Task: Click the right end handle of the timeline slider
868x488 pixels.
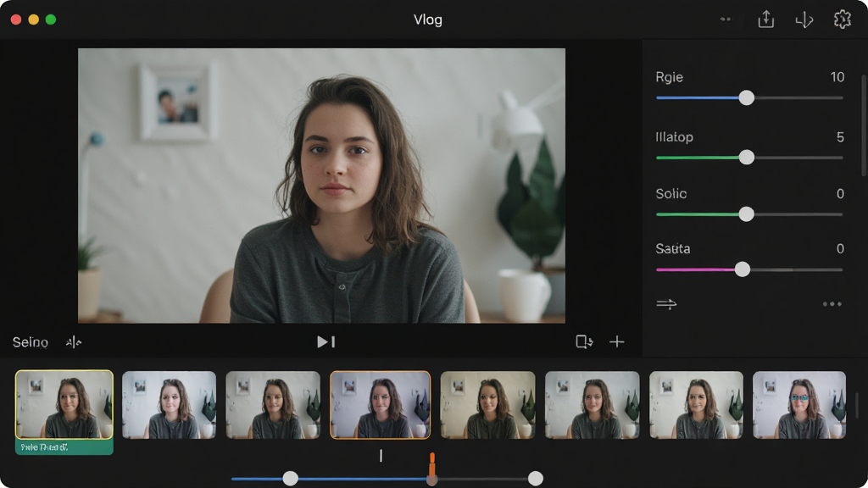Action: point(536,479)
